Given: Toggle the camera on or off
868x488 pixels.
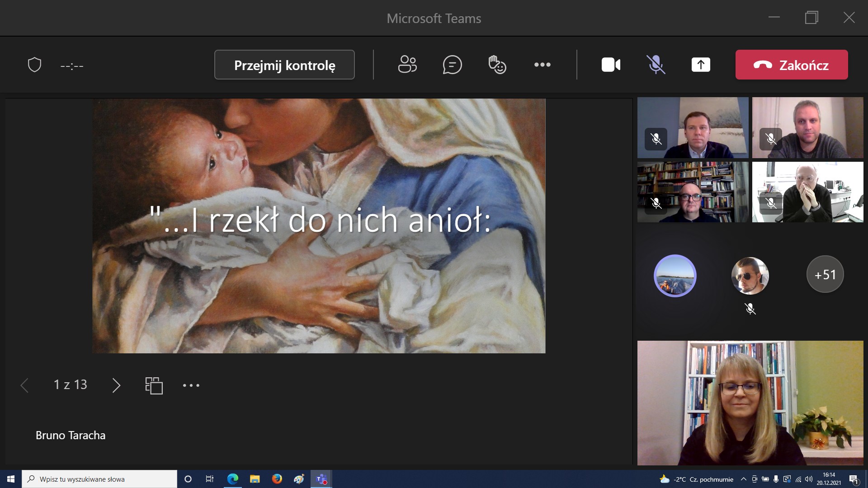Looking at the screenshot, I should pyautogui.click(x=611, y=65).
